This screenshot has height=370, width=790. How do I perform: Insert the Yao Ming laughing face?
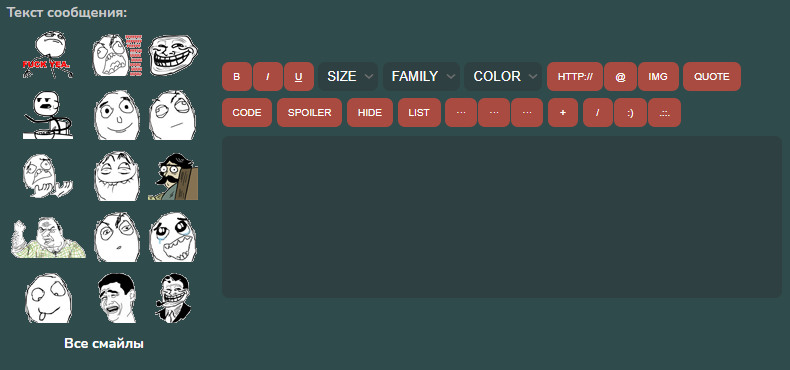[117, 298]
